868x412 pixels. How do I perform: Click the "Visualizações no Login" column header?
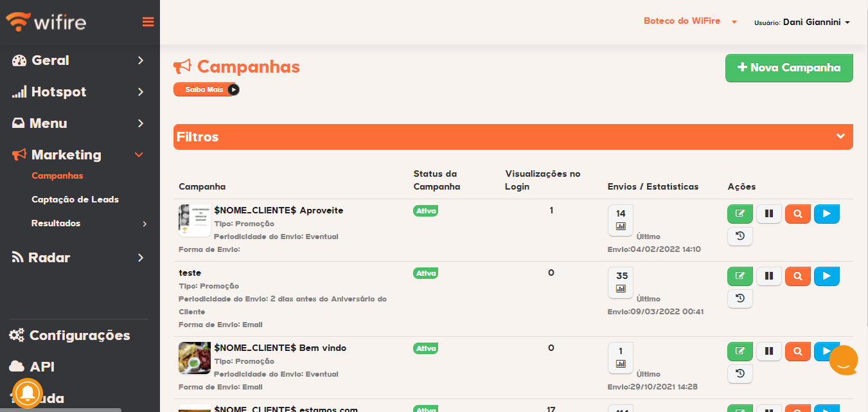coord(543,181)
